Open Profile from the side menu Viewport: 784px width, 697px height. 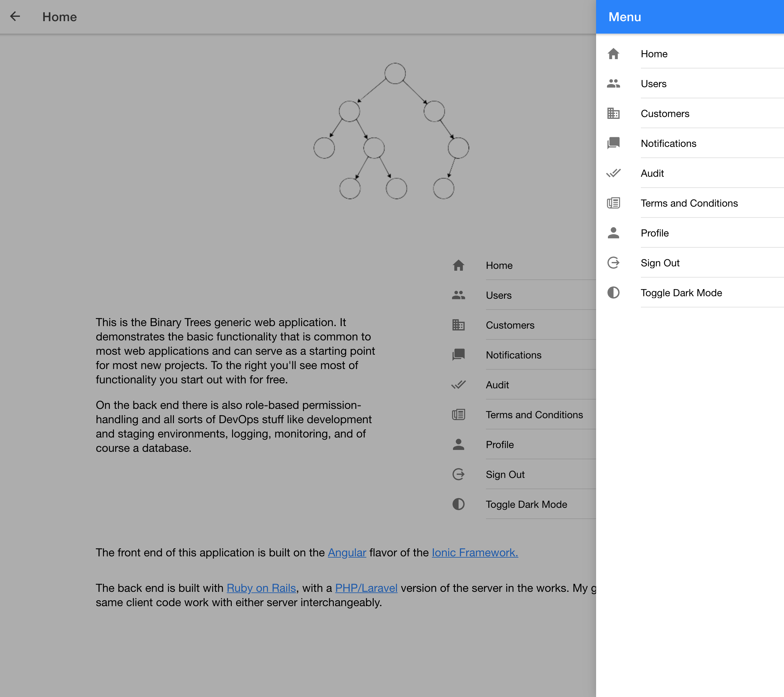[x=690, y=233]
